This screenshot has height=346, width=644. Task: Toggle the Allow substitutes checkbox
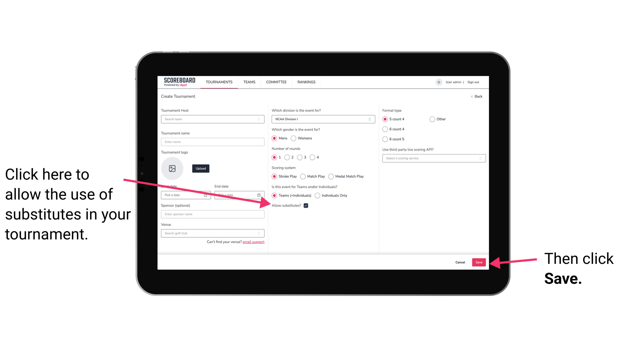tap(306, 205)
